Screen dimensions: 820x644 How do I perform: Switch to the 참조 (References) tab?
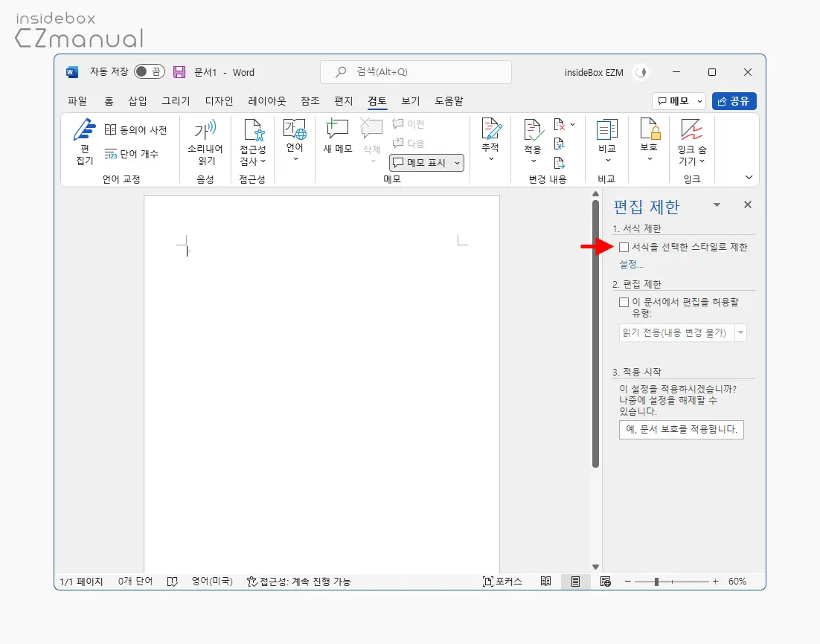310,101
